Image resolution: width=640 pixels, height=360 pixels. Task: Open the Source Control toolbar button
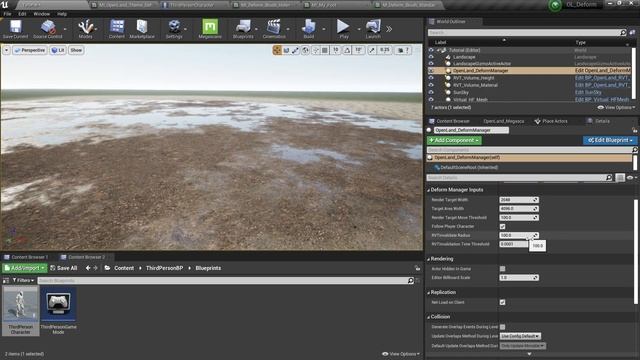(48, 29)
